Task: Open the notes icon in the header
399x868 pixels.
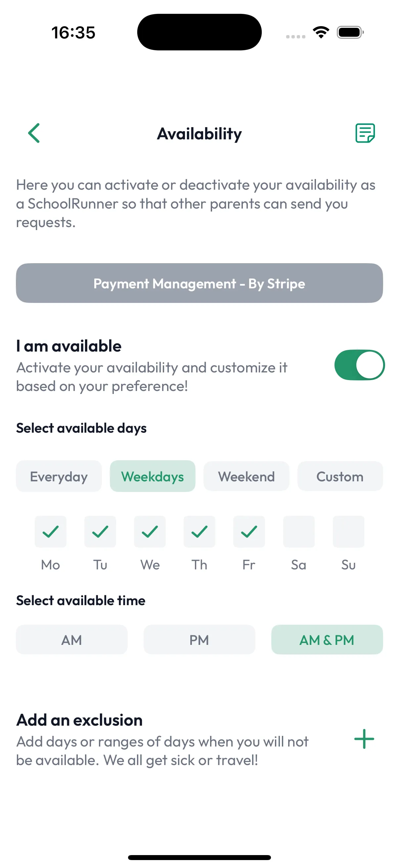Action: click(365, 133)
